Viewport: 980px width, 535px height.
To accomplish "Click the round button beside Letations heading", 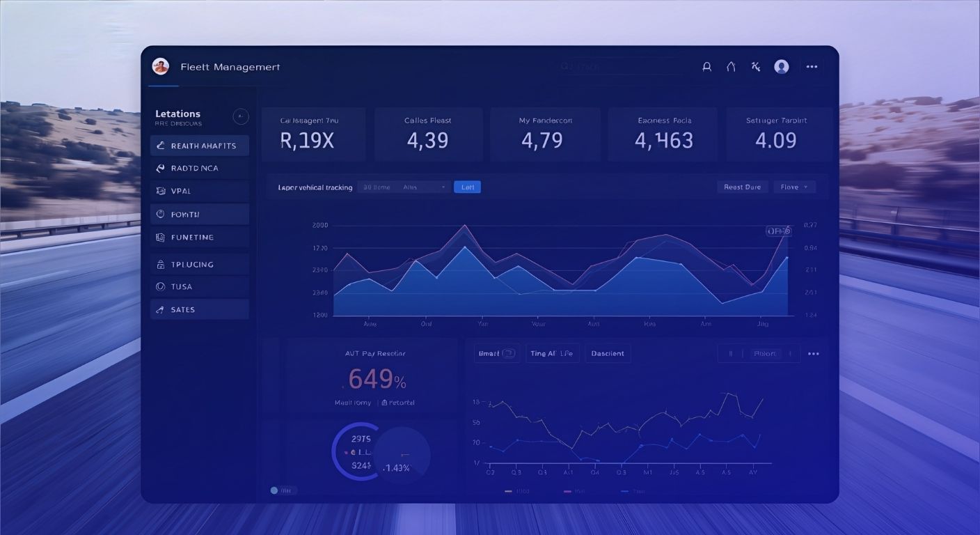I will point(241,116).
